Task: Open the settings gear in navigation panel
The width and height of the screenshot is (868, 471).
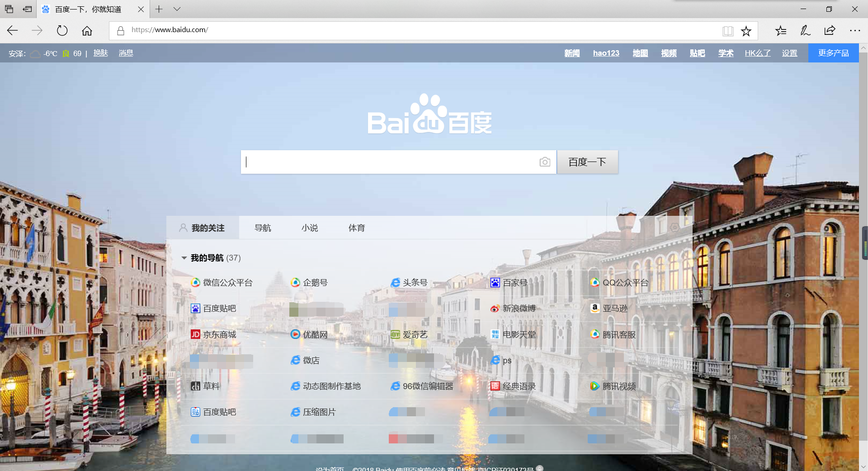Action: coord(674,228)
